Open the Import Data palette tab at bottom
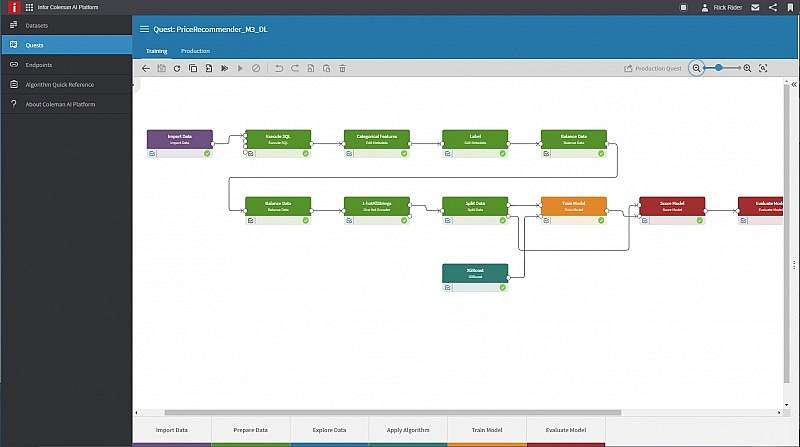The image size is (800, 447). click(x=171, y=430)
